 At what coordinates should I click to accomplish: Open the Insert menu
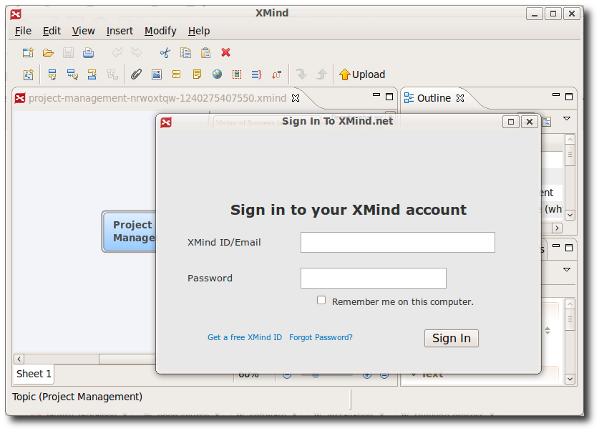click(x=119, y=31)
